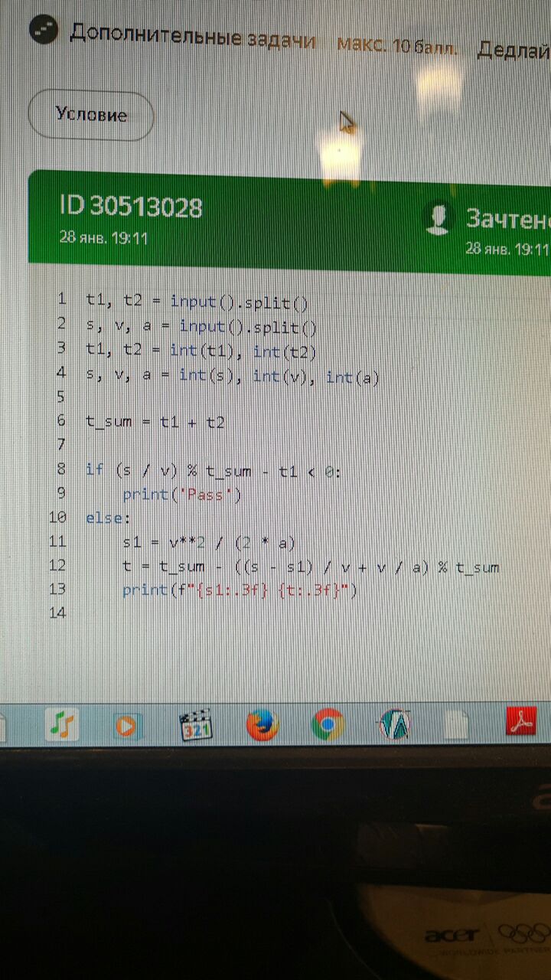The width and height of the screenshot is (551, 980).
Task: Launch Media Player Classic 321 icon
Action: 194,724
